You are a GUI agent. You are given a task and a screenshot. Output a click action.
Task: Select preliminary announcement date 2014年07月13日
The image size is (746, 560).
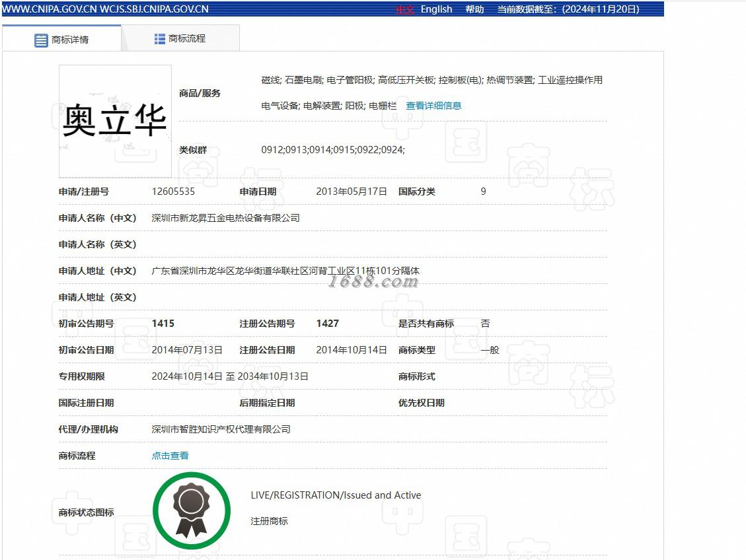point(187,350)
